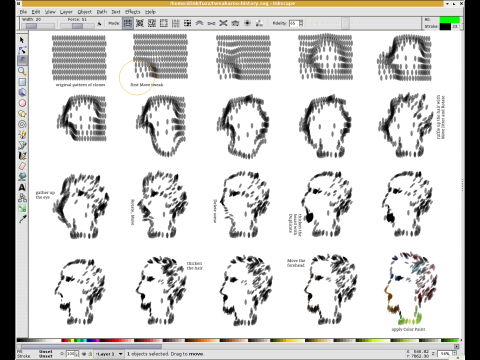480x360 pixels.
Task: Click the Width slider
Action: (x=38, y=26)
